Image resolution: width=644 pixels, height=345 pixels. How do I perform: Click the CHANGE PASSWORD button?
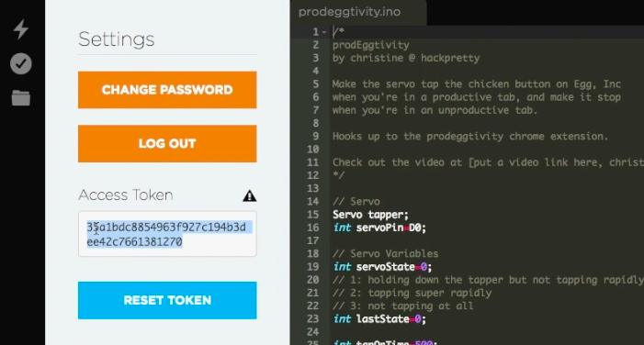(167, 90)
